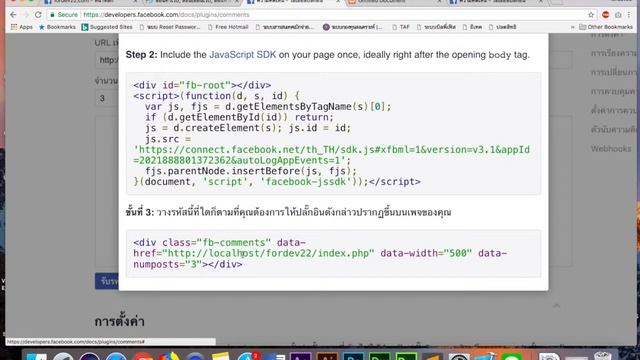The image size is (640, 360).
Task: Click the connect.facebook.net sdk.js URL string
Action: 331,155
